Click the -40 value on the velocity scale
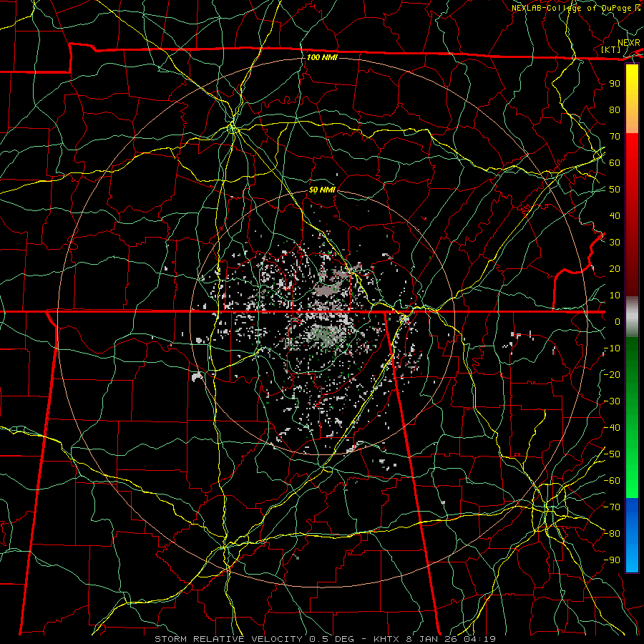This screenshot has width=644, height=644. click(x=612, y=428)
